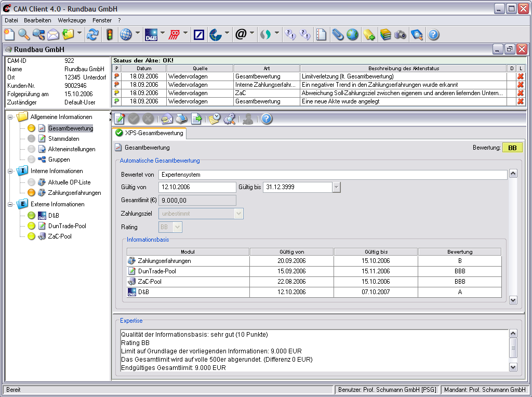The height and width of the screenshot is (397, 532).
Task: Click the globe web icon
Action: 126,35
